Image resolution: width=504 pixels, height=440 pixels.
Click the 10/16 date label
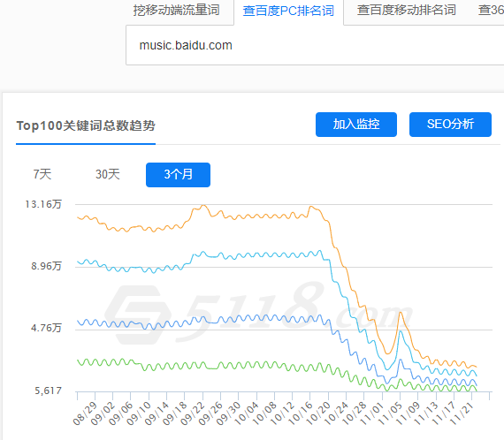click(301, 413)
